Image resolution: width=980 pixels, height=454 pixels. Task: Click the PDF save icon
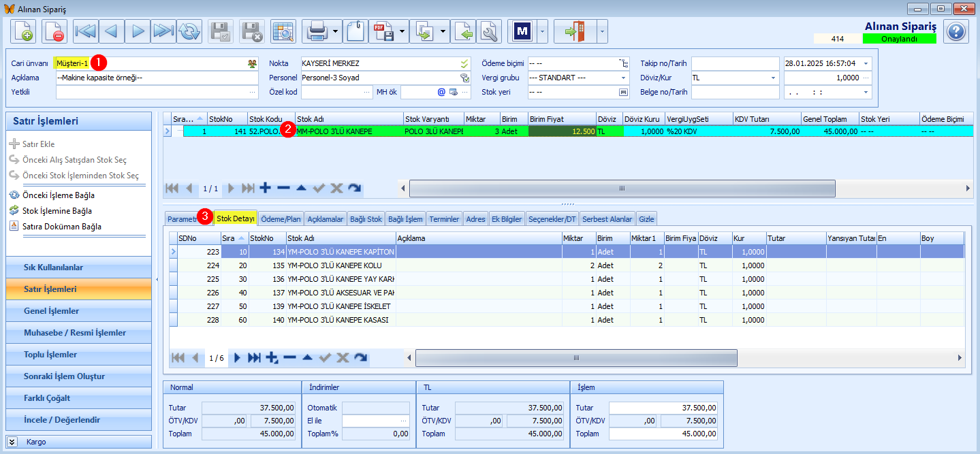[383, 31]
